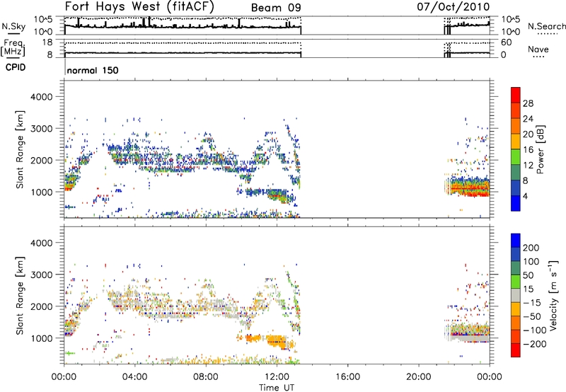Click the "4000" tick on the power panel

click(42, 97)
